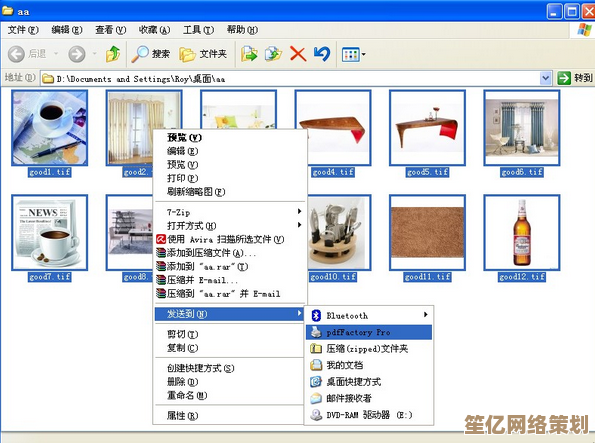Choose Cut (剪切) in context menu

230,334
